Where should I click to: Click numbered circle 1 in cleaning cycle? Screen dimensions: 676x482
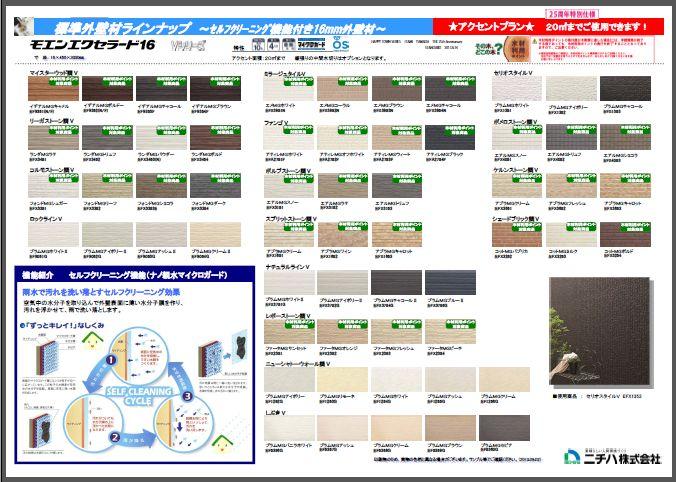coord(111,359)
